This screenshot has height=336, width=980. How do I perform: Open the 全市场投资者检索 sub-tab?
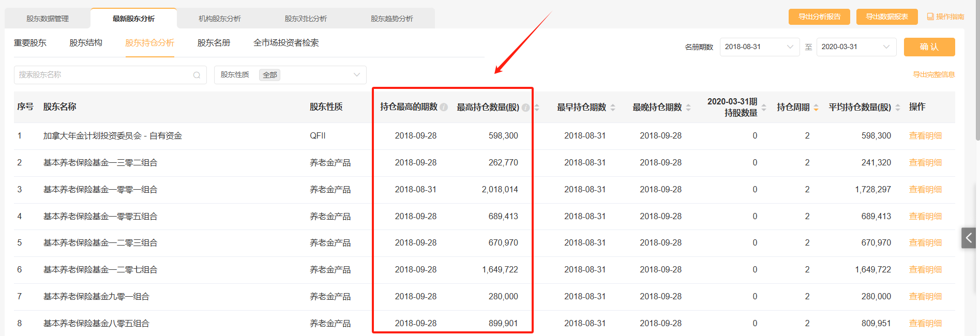(x=286, y=43)
